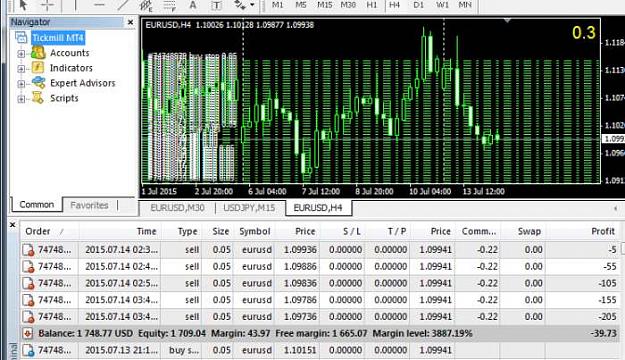Click the T / P column header

pos(388,231)
